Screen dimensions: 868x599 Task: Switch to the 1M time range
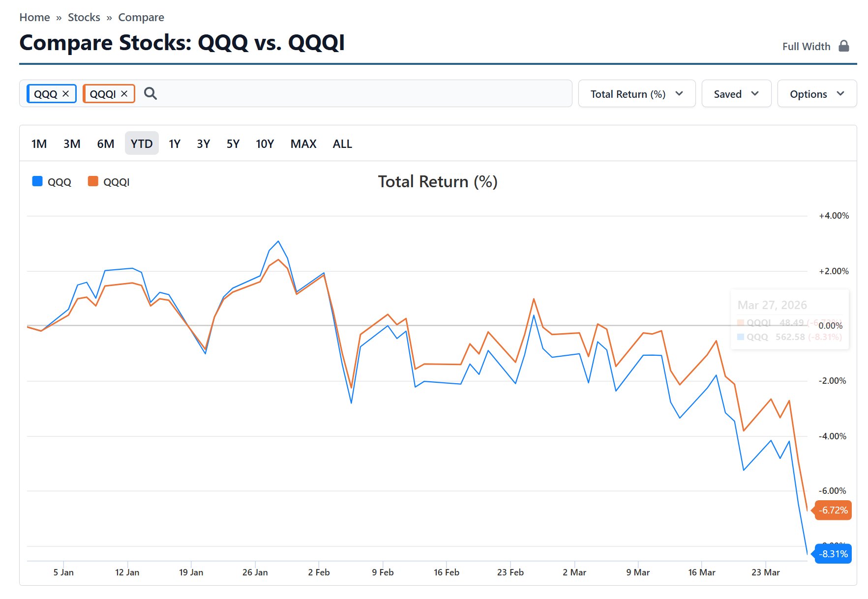pos(39,144)
